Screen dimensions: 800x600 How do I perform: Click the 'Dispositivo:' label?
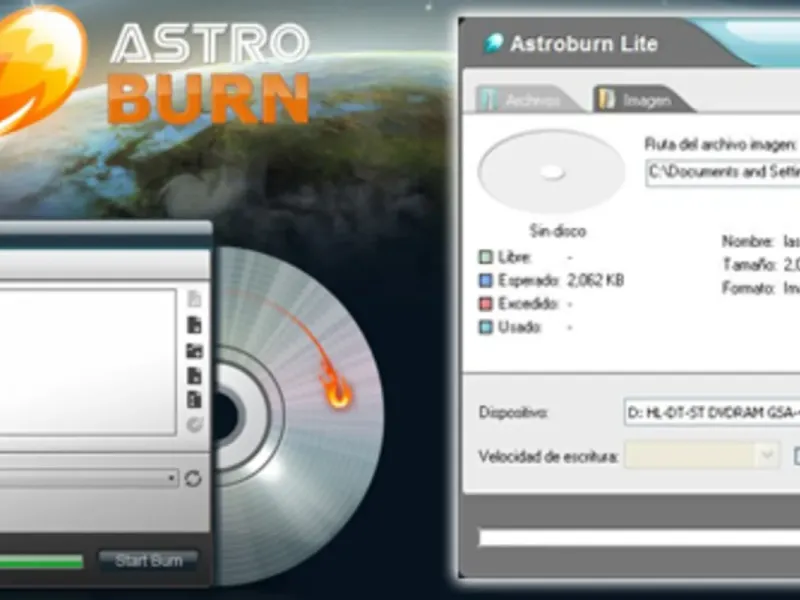pyautogui.click(x=513, y=412)
